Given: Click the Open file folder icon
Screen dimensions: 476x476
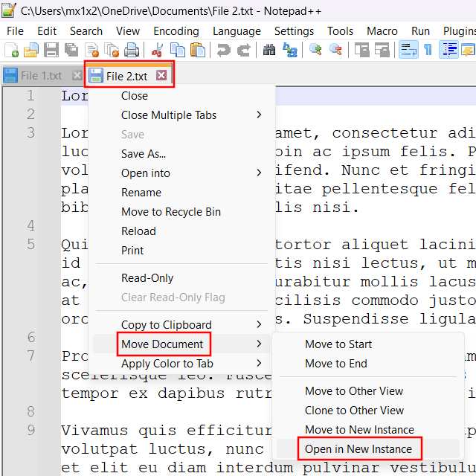Looking at the screenshot, I should coord(31,50).
